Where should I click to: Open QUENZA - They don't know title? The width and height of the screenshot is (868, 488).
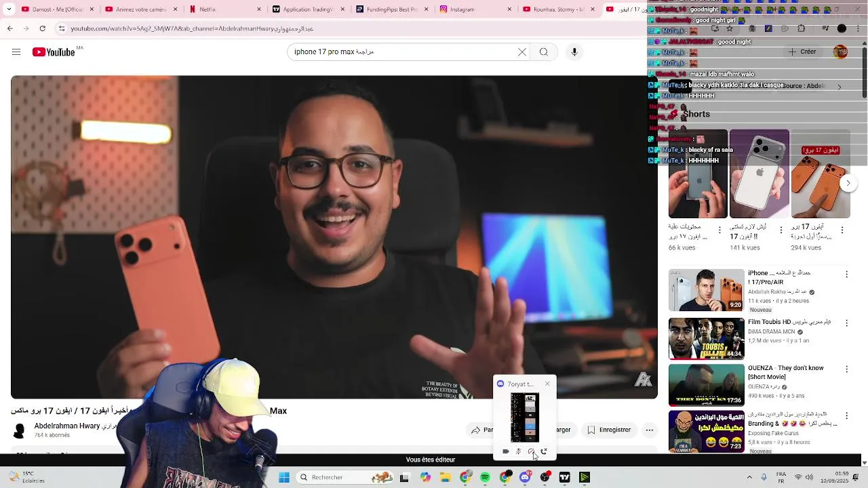coord(786,373)
